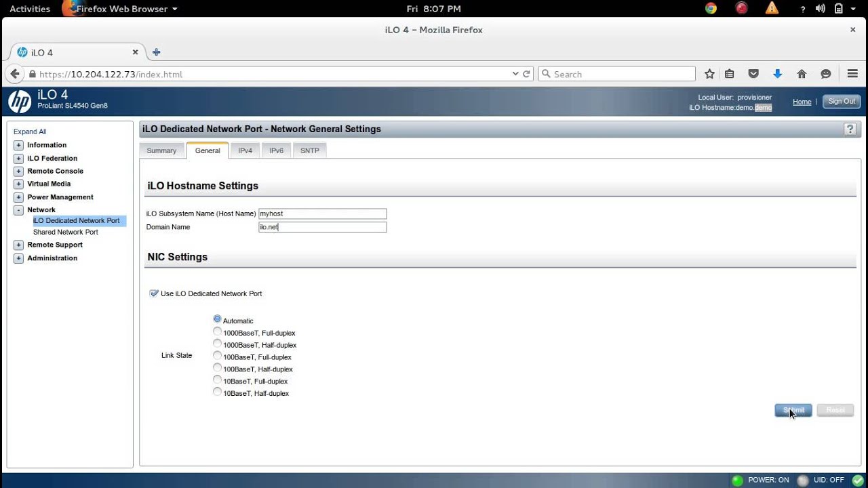Switch to the Summary tab

click(161, 150)
